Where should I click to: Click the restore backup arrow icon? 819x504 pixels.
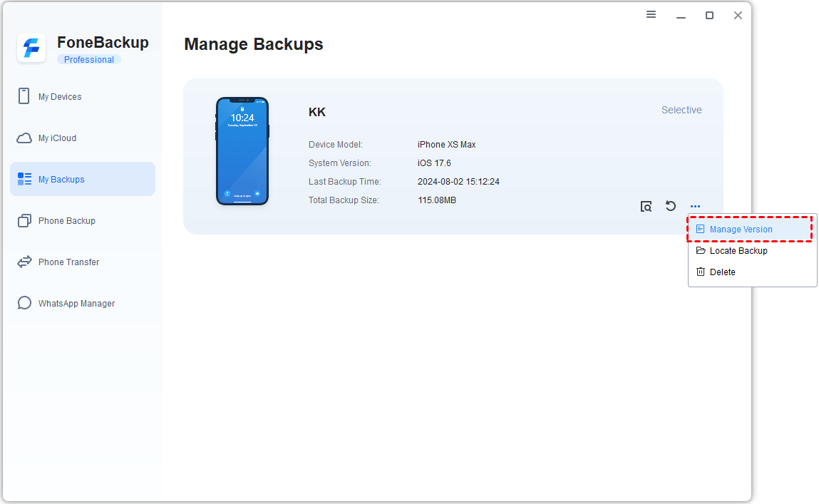671,206
